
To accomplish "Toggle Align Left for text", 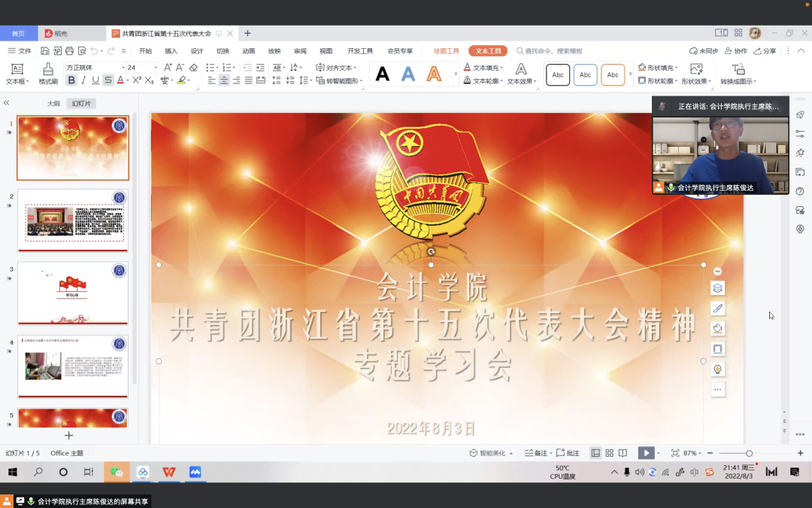I will (211, 80).
